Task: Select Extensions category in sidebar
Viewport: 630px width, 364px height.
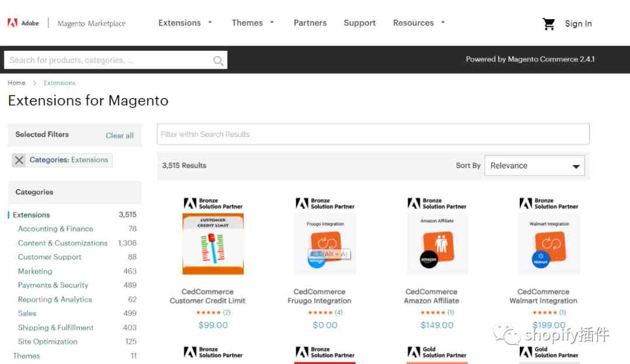Action: (x=32, y=215)
